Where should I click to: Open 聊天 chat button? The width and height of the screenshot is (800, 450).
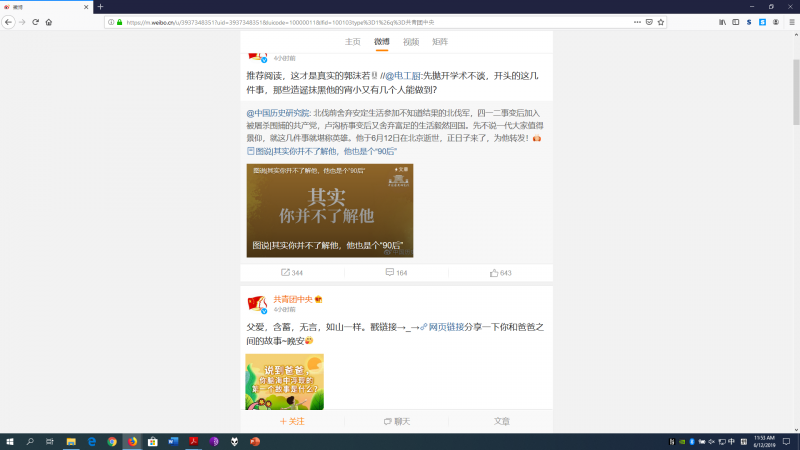(396, 421)
